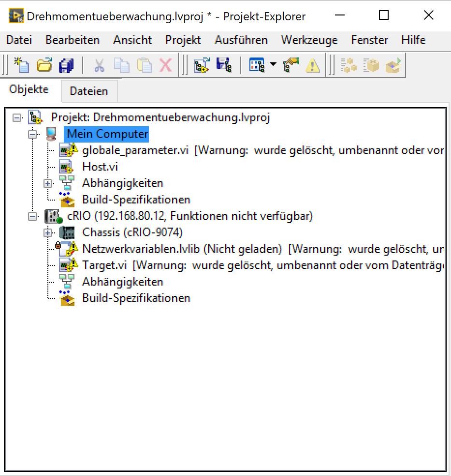
Task: Click the cRIO target device icon
Action: (x=54, y=216)
